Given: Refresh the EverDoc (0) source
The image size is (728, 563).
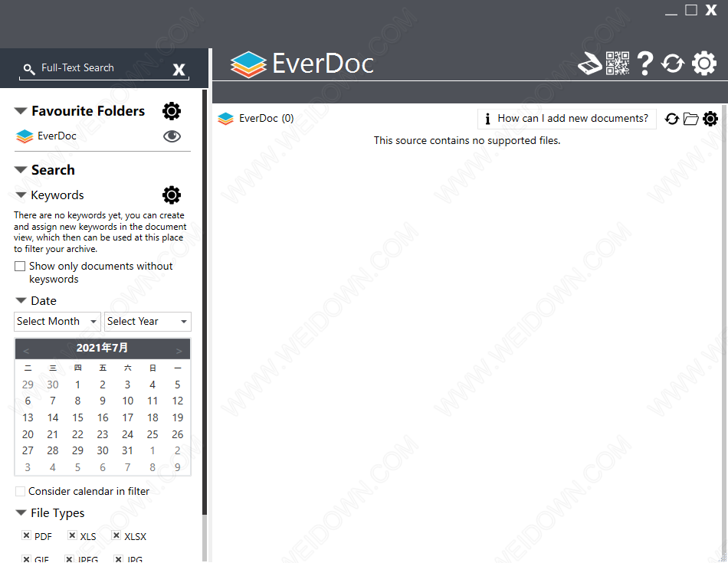Looking at the screenshot, I should pyautogui.click(x=672, y=119).
